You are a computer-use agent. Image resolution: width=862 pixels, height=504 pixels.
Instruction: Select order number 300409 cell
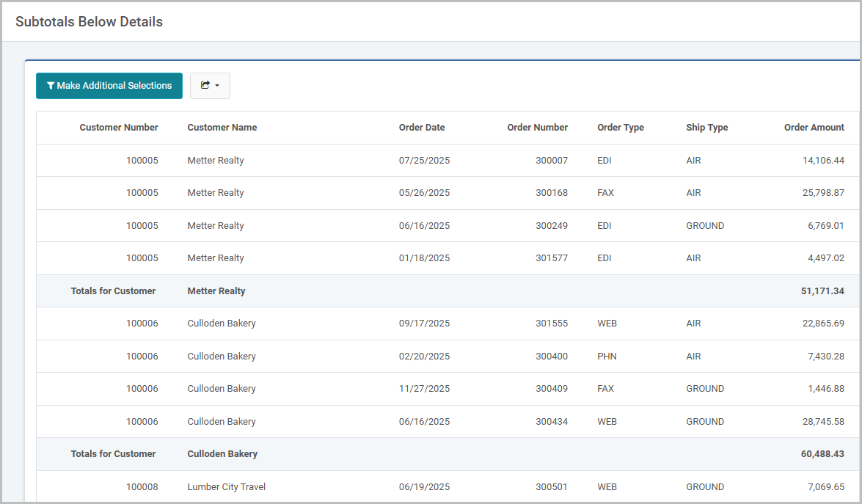coord(552,389)
